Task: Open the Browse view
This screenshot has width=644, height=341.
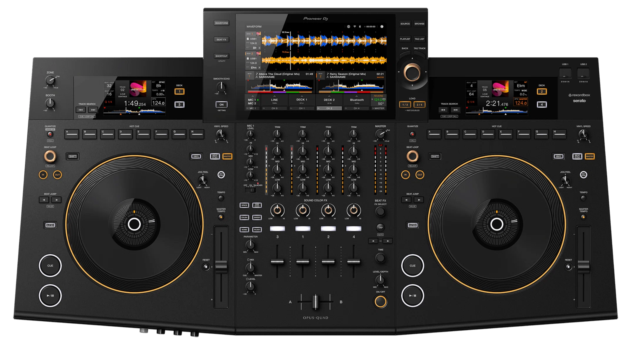Action: [x=420, y=24]
